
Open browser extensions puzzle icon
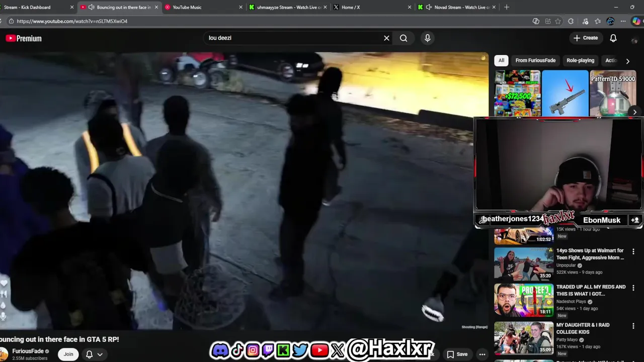pyautogui.click(x=571, y=21)
